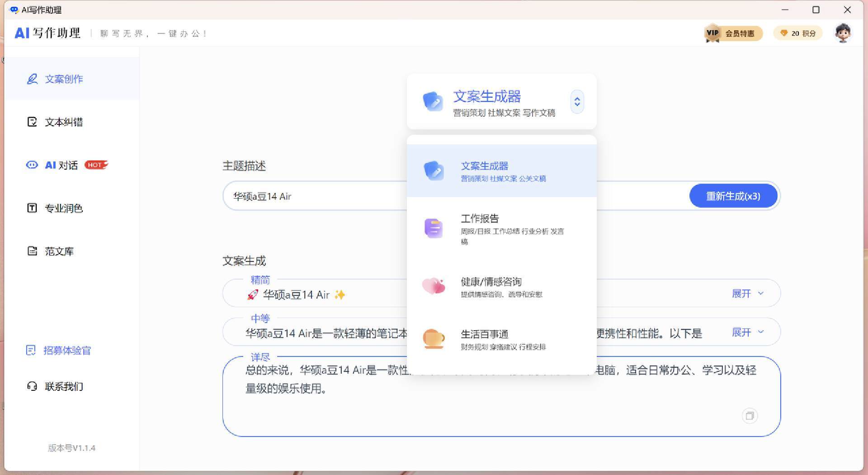The height and width of the screenshot is (475, 868).
Task: Expand the 精简 result with 展开
Action: coord(748,294)
